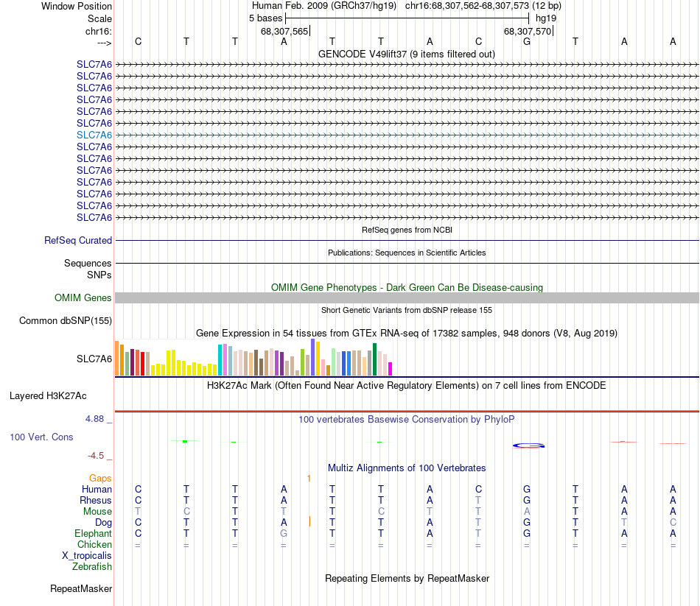Click the Human Feb. 2009 (GRCh37/hg19) assembly text
The height and width of the screenshot is (606, 700).
point(324,6)
